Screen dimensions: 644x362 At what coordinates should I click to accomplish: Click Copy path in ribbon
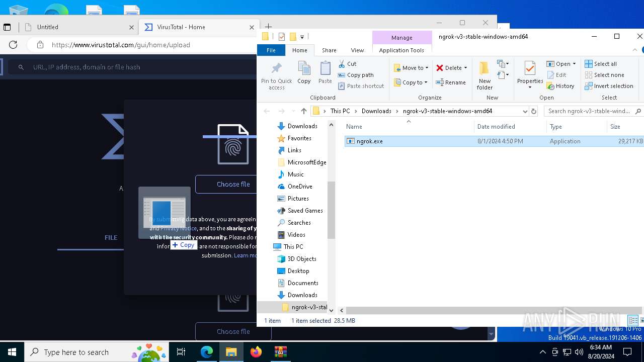(x=356, y=75)
